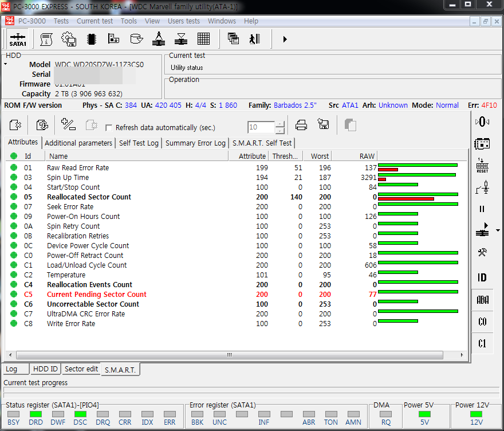Click the sidebar heads play icon
The height and width of the screenshot is (431, 504).
pyautogui.click(x=482, y=230)
